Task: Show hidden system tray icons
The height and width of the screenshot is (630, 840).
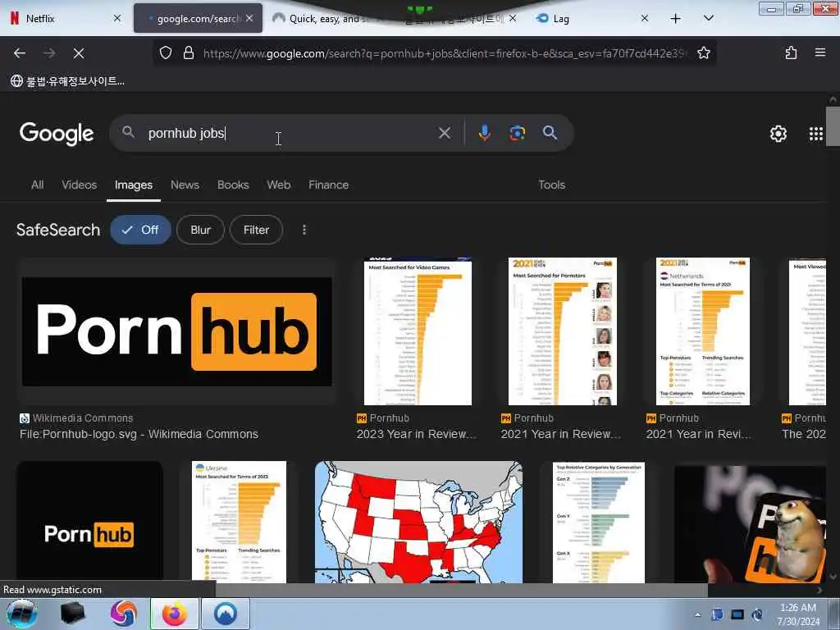Action: (x=697, y=614)
